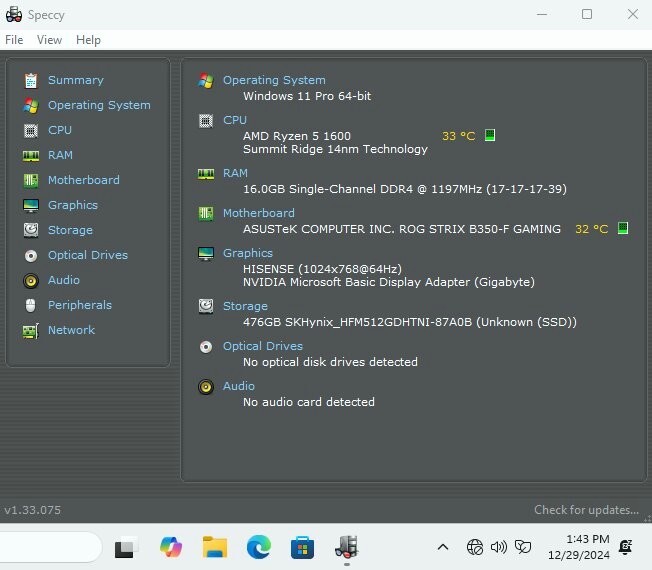Screen dimensions: 652x570
Task: Select CPU in the sidebar list
Action: (60, 130)
